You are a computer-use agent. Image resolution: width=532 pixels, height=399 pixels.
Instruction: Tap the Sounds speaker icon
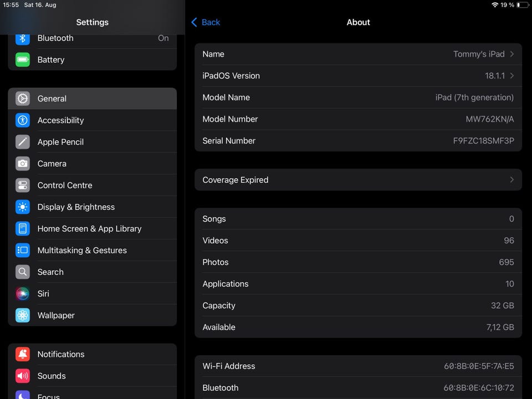pos(23,376)
